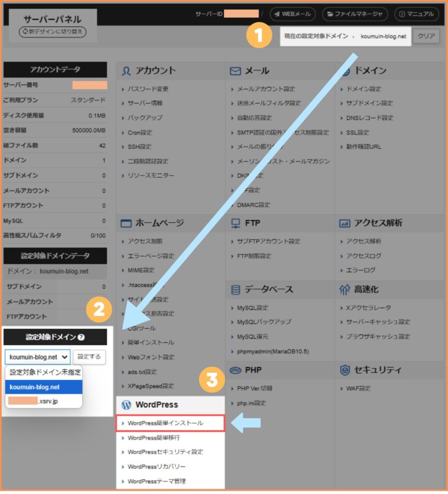Open アクセスログ
Screen dimensions: 448x494
point(364,256)
